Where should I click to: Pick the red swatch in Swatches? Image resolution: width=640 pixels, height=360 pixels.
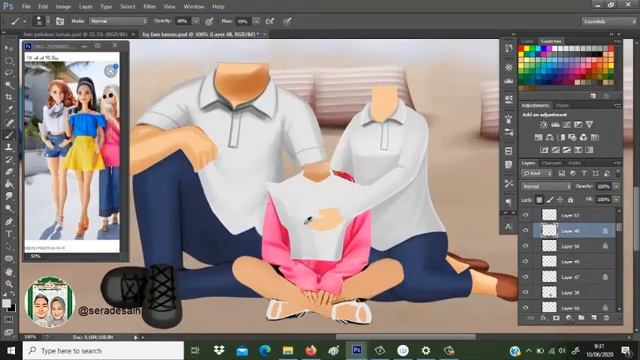[x=521, y=49]
